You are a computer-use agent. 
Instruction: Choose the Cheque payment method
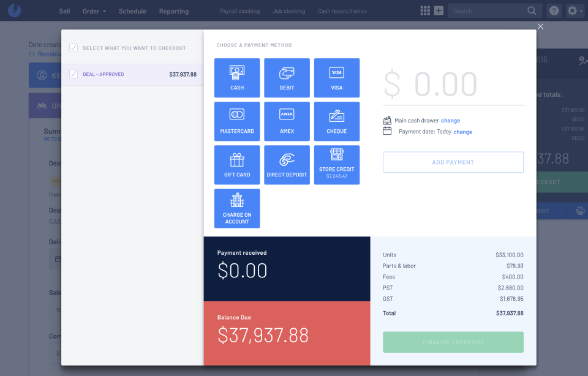(336, 121)
